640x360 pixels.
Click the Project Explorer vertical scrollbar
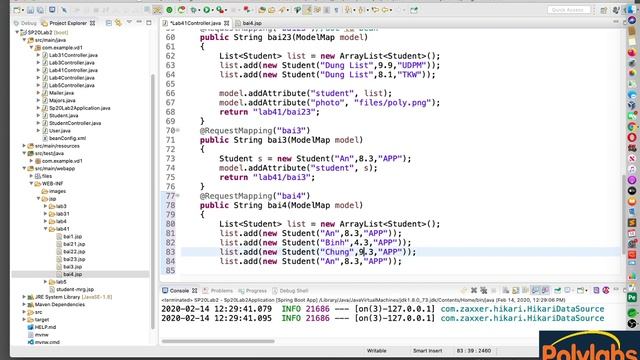tap(153, 202)
